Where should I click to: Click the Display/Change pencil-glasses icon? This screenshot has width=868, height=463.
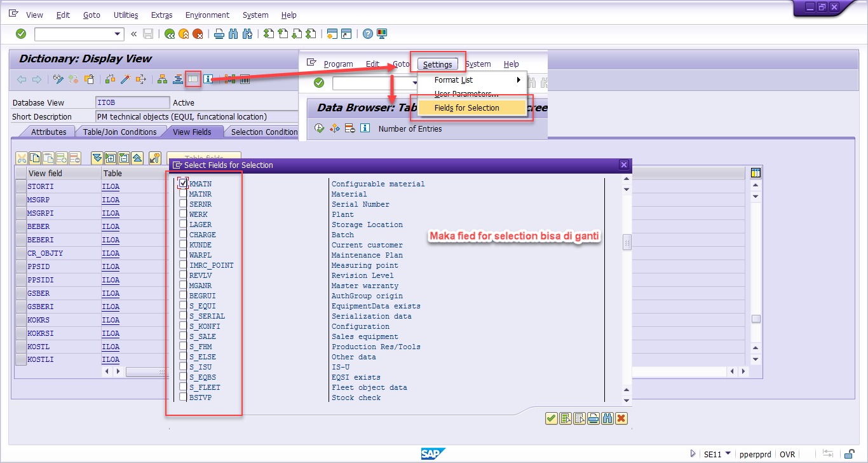coord(58,79)
